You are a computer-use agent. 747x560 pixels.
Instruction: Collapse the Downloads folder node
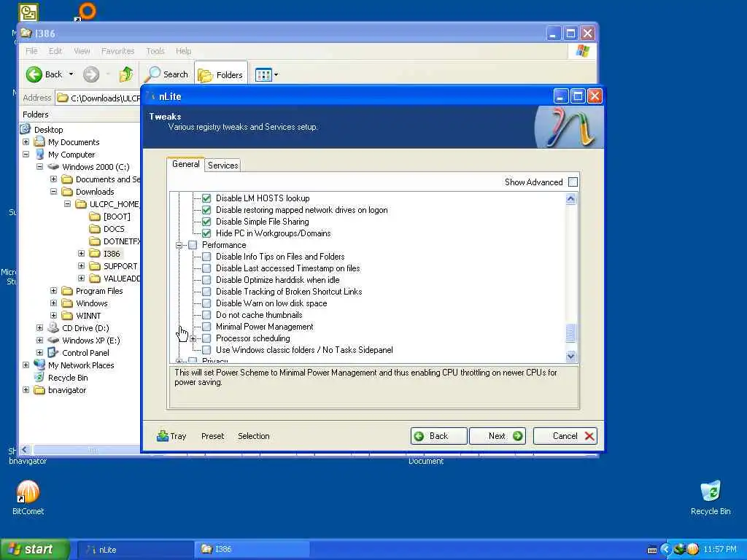click(x=53, y=192)
